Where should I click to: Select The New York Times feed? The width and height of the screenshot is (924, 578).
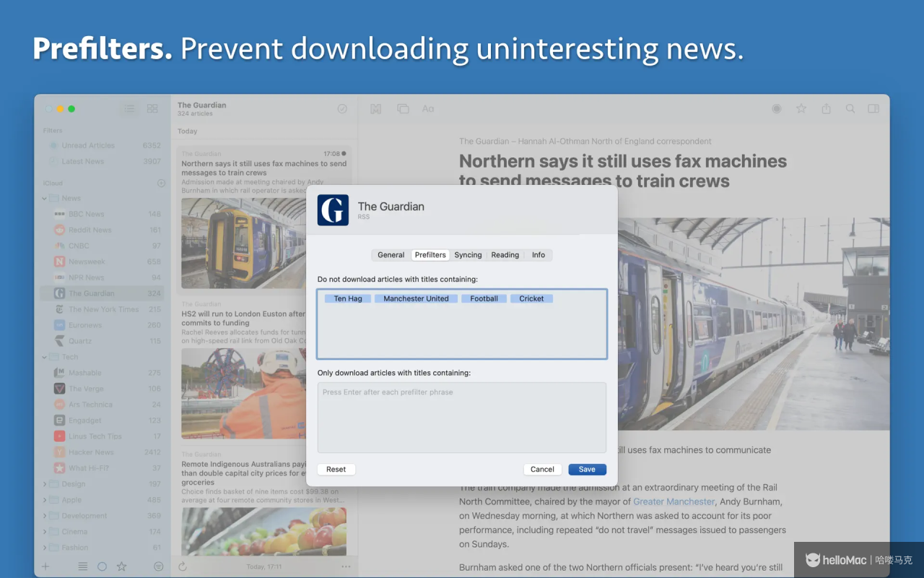coord(102,309)
